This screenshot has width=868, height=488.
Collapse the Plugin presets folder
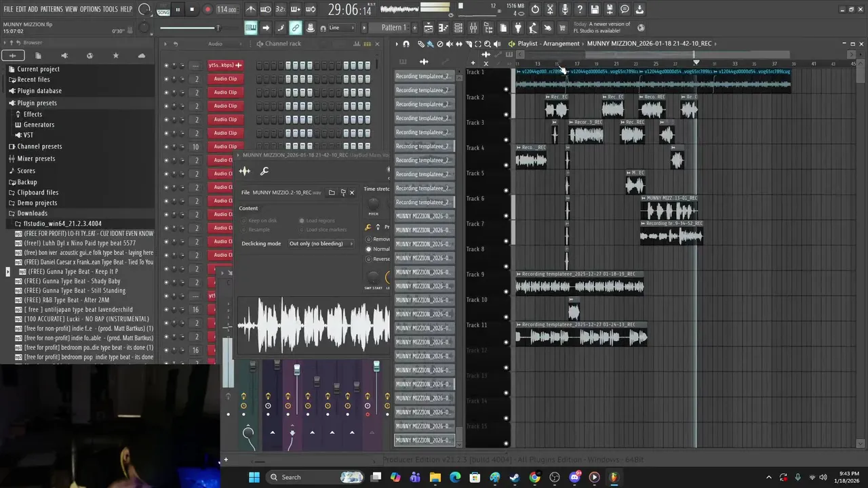(x=37, y=103)
